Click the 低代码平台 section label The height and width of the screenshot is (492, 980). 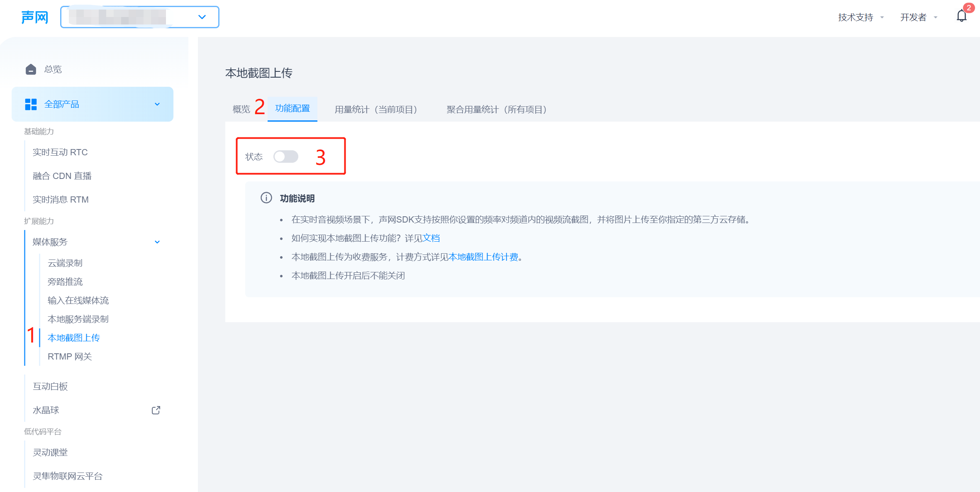point(43,432)
